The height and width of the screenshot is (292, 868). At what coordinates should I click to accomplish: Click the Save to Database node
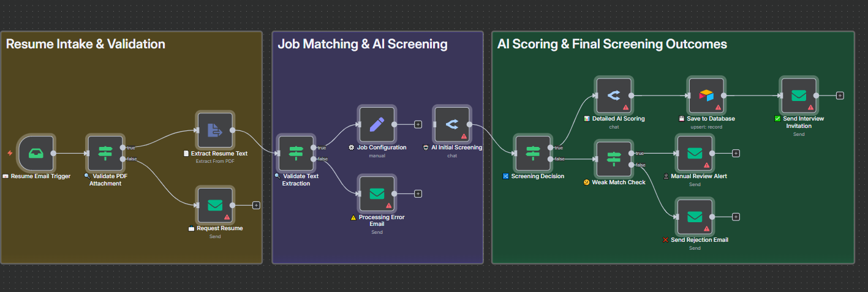point(706,95)
